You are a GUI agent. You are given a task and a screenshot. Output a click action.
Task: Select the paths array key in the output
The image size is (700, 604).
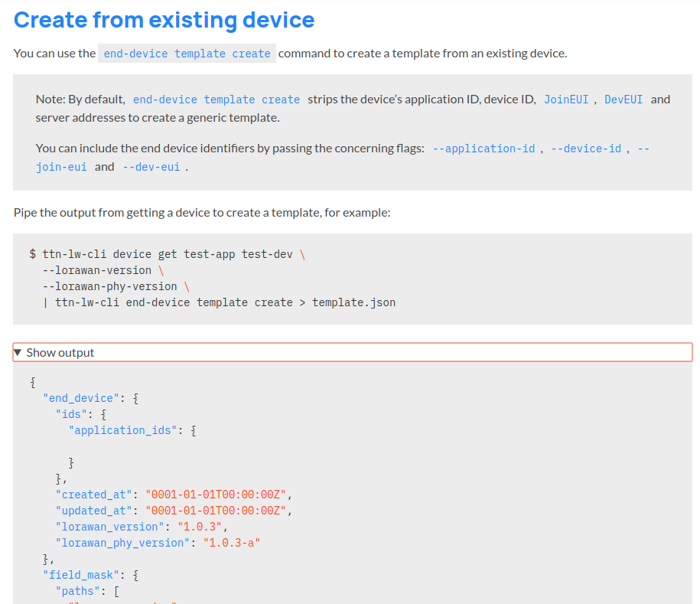[80, 590]
